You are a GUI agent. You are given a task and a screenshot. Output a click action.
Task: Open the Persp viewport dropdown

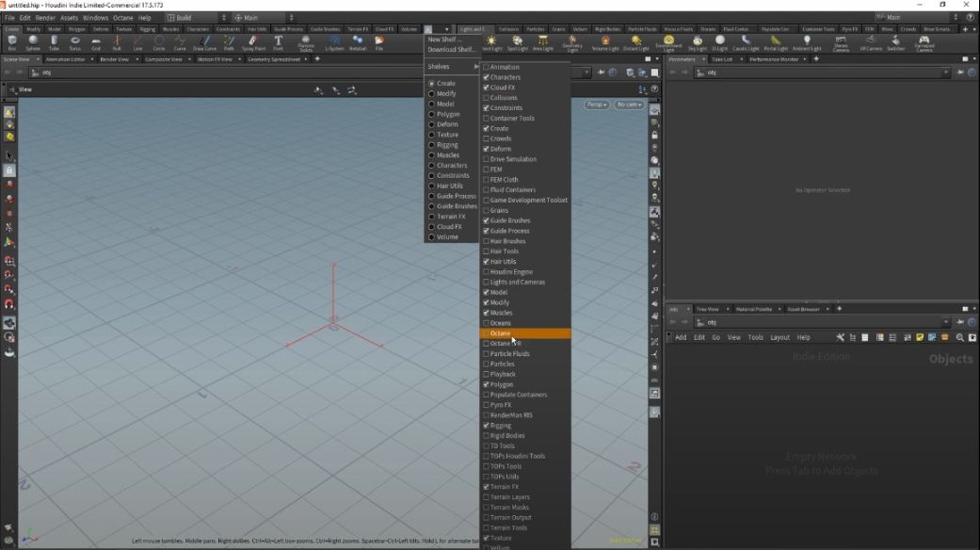click(x=596, y=105)
